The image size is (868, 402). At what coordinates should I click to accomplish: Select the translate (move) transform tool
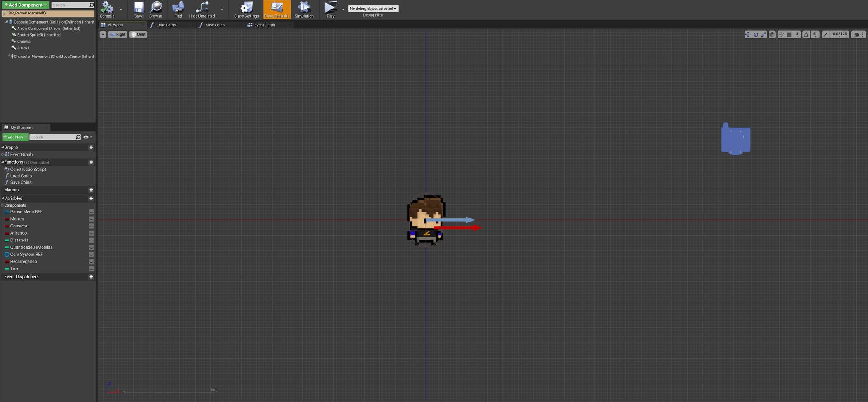tap(747, 34)
